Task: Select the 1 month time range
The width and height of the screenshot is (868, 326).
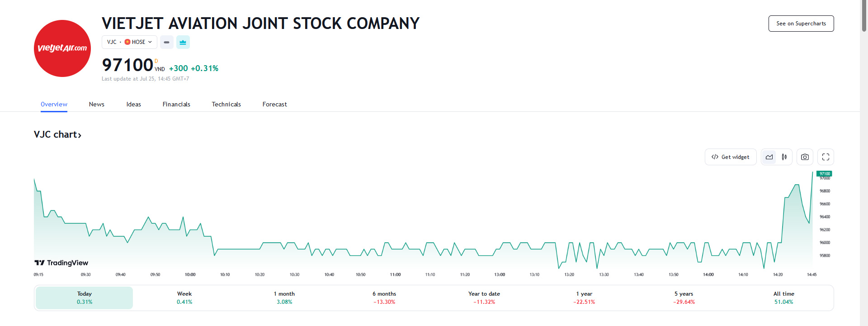Action: pyautogui.click(x=284, y=298)
